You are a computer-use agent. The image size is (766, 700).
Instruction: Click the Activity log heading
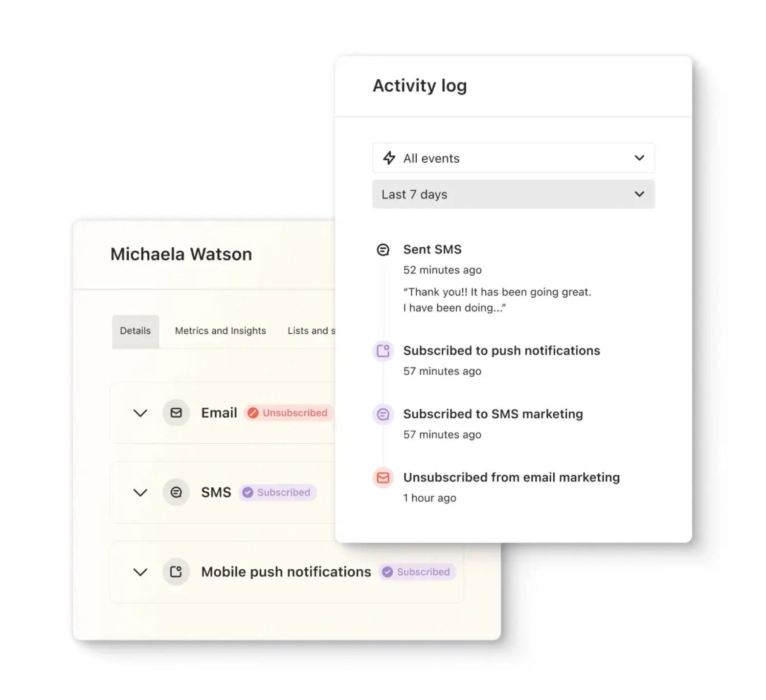[420, 86]
